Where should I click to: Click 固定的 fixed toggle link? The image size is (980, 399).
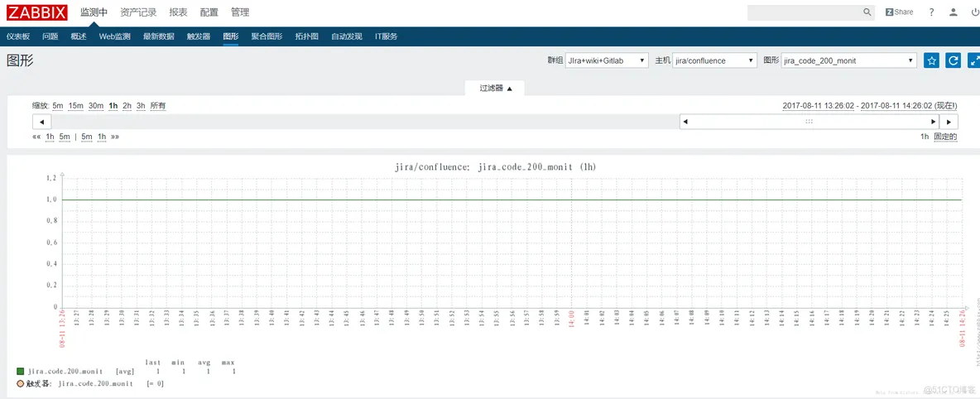(945, 137)
